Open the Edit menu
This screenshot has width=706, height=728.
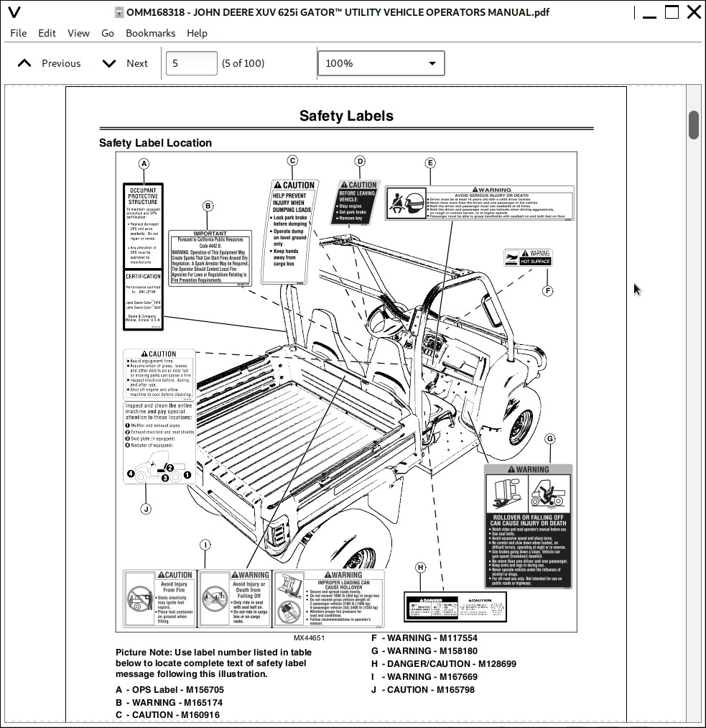47,33
